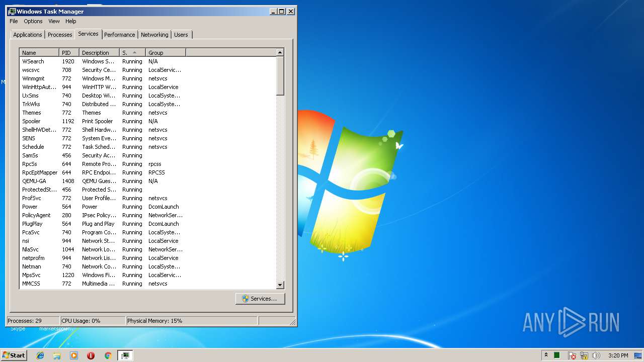Open the View menu
This screenshot has width=644, height=362.
(54, 21)
